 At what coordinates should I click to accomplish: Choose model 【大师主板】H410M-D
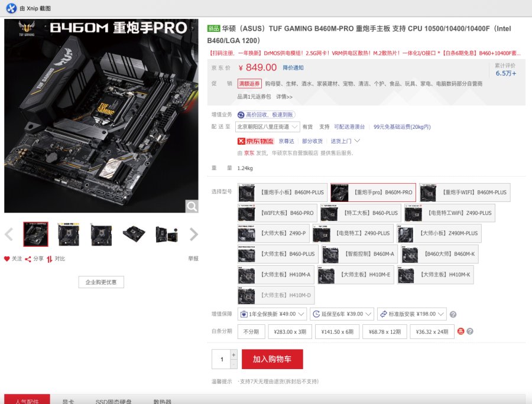276,295
